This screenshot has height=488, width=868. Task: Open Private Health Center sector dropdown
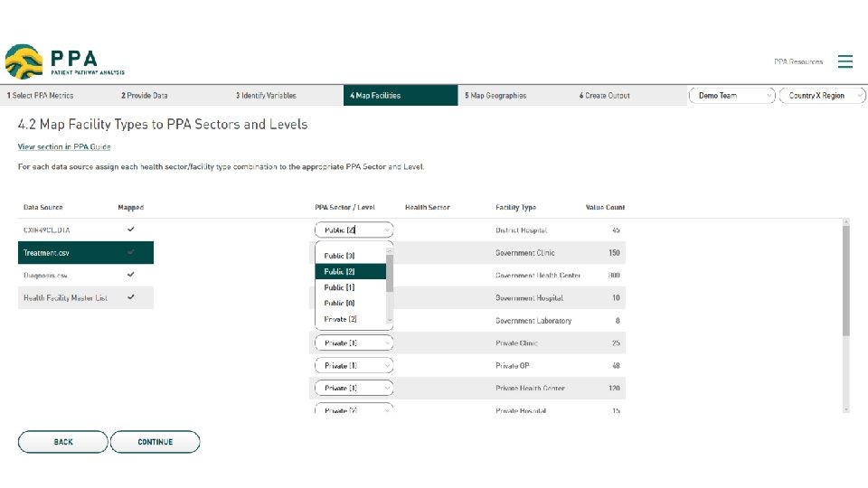(x=354, y=388)
